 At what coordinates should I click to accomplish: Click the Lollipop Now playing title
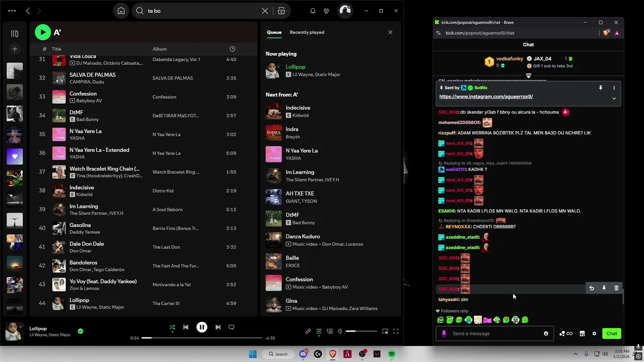(x=295, y=67)
